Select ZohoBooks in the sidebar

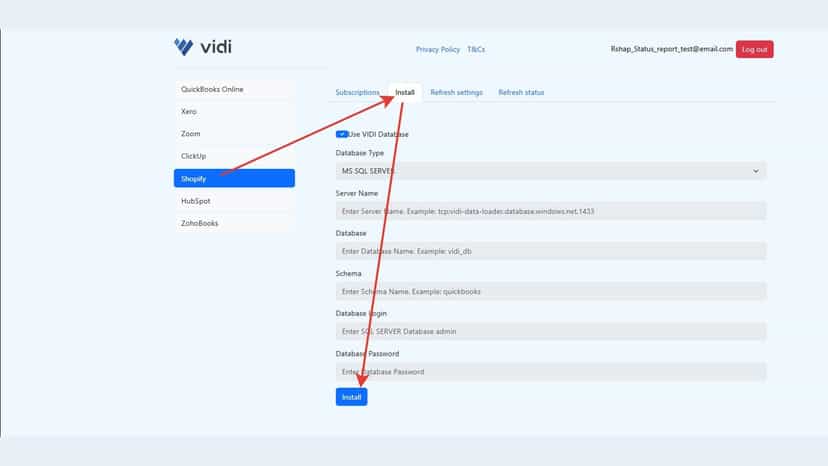pos(234,223)
